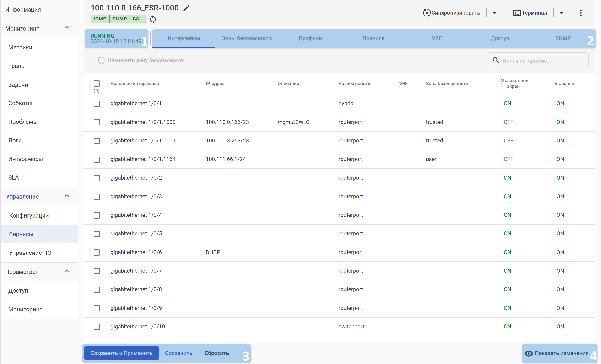The image size is (601, 364).
Task: Click the eye icon in Показать изменения
Action: point(529,353)
